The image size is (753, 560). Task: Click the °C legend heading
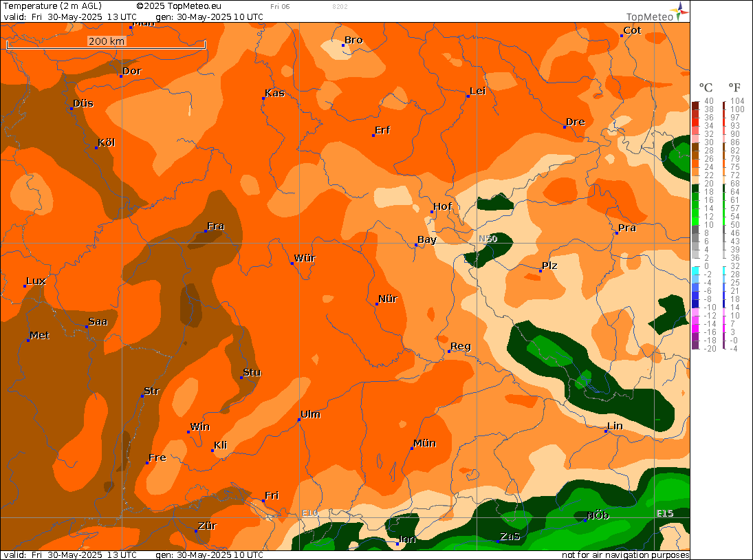coord(706,87)
